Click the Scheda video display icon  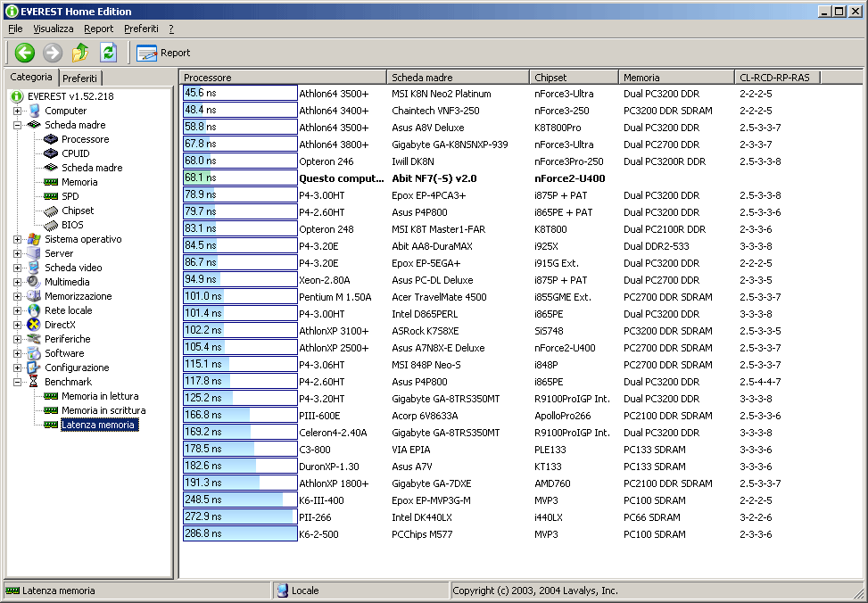[x=34, y=268]
